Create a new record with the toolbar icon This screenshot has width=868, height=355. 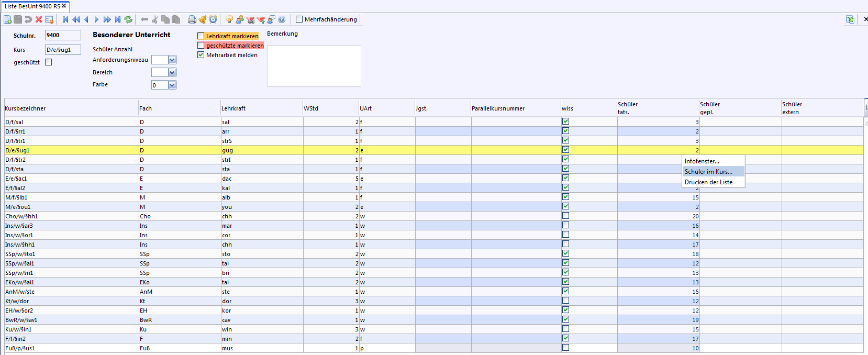(x=7, y=19)
